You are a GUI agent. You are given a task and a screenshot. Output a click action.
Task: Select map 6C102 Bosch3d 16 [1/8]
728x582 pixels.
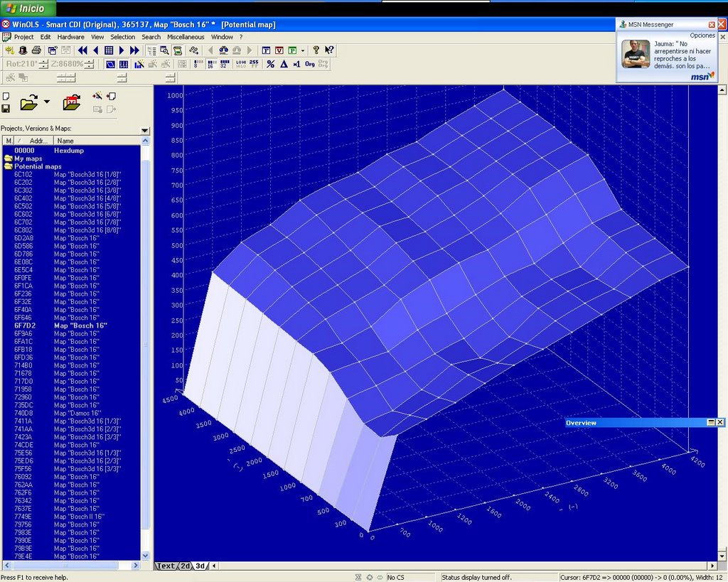coord(70,175)
